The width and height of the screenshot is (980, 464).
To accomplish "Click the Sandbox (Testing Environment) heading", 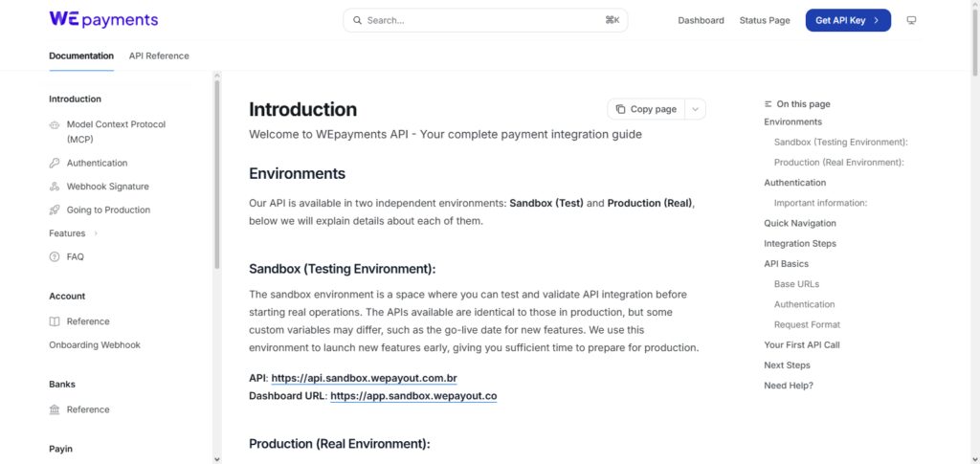I will click(342, 269).
